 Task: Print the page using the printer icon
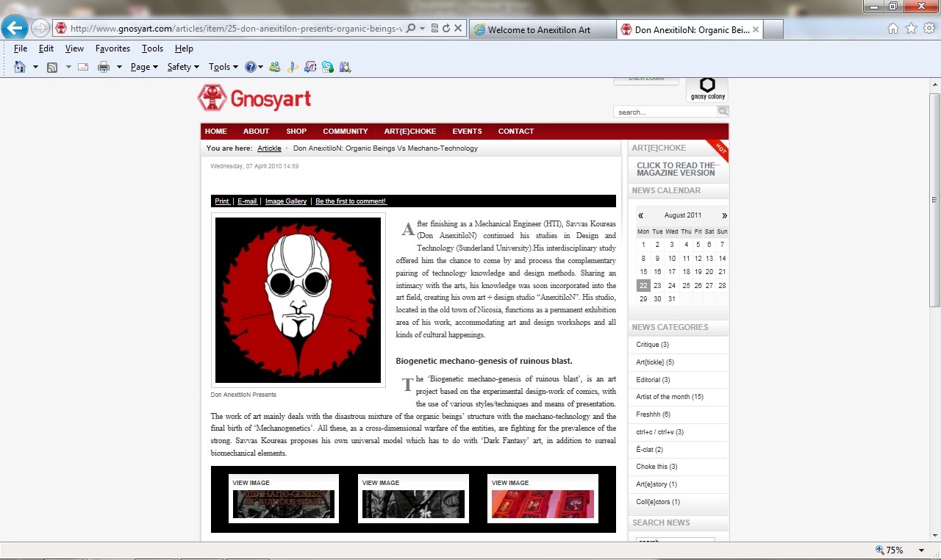pyautogui.click(x=104, y=67)
